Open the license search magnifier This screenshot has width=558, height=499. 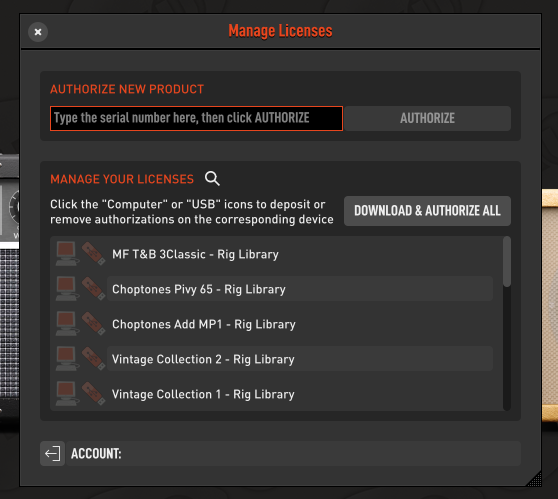tap(212, 178)
